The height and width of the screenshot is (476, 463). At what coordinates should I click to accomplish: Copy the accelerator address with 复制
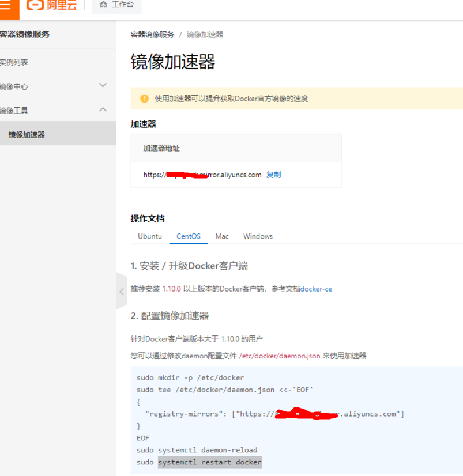click(273, 175)
